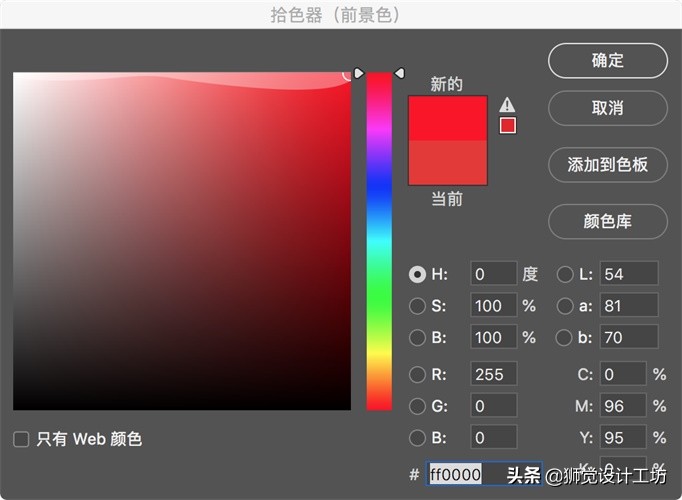
Task: Click the R field showing 255
Action: tap(494, 374)
